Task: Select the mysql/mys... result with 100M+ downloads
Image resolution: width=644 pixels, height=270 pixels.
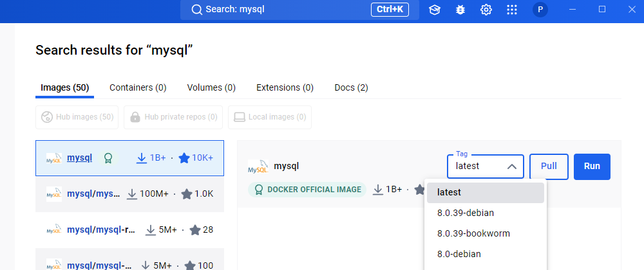Action: tap(130, 194)
